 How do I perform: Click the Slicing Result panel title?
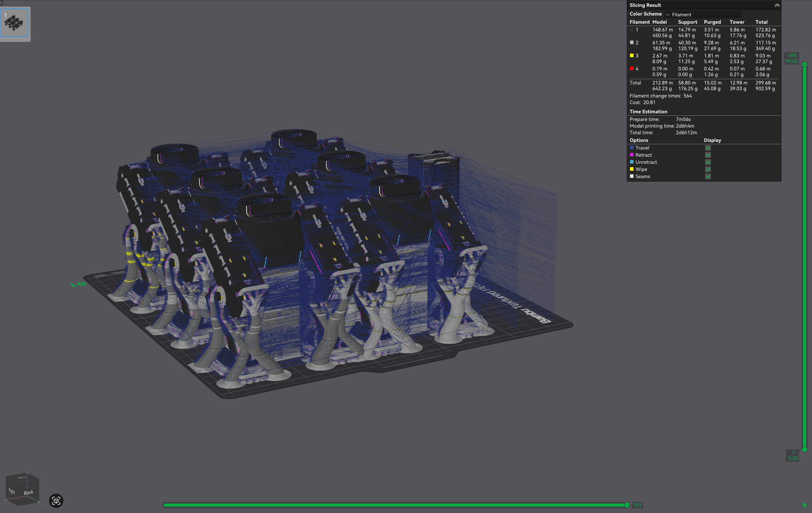pos(645,5)
